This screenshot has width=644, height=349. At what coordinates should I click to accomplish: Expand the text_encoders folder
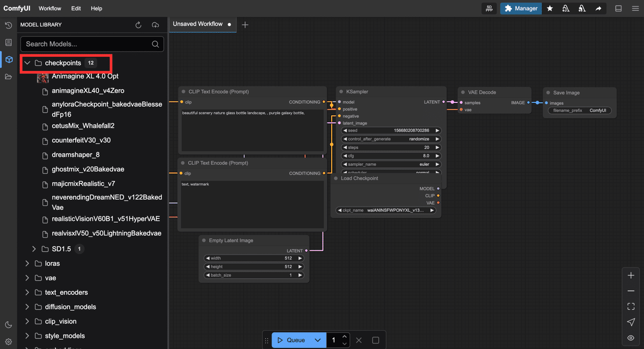pos(27,293)
